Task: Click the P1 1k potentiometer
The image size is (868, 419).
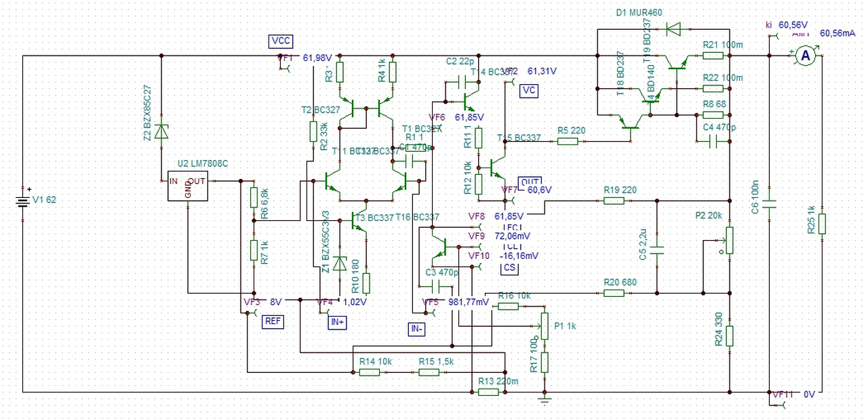Action: point(543,325)
